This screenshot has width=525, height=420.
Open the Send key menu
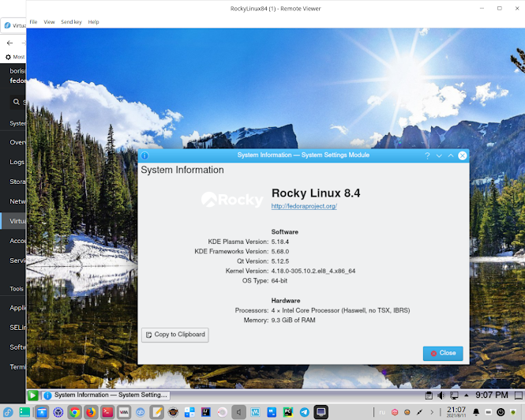(71, 22)
